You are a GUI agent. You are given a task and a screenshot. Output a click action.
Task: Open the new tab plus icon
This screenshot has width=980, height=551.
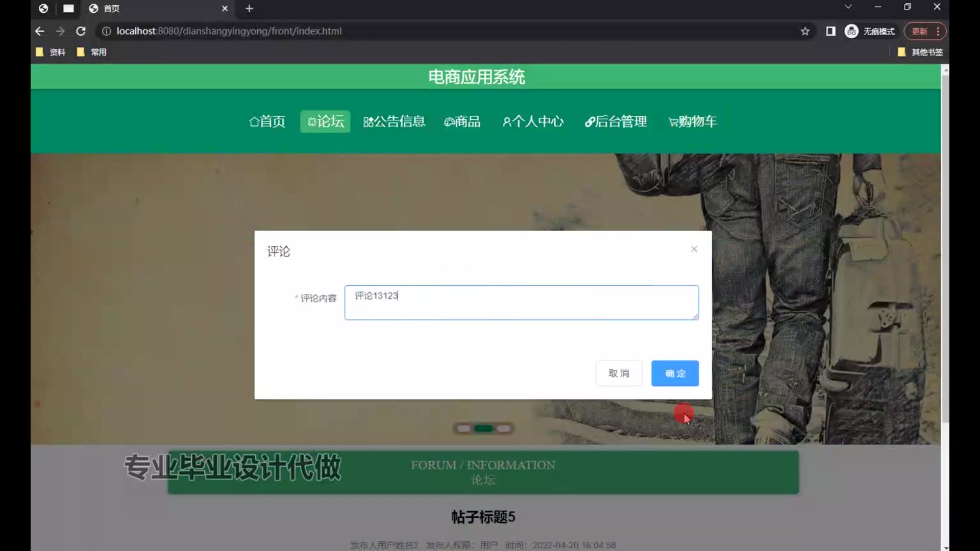(x=249, y=8)
